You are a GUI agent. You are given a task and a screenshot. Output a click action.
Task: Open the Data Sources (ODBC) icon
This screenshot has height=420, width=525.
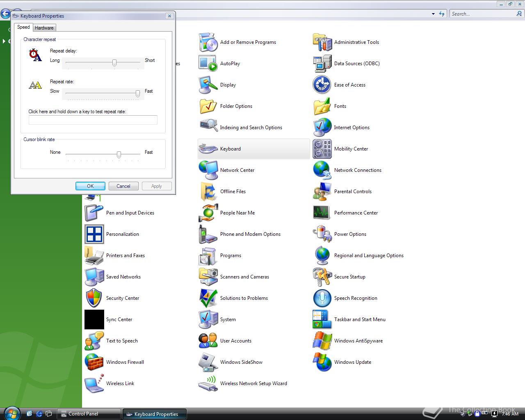click(322, 64)
